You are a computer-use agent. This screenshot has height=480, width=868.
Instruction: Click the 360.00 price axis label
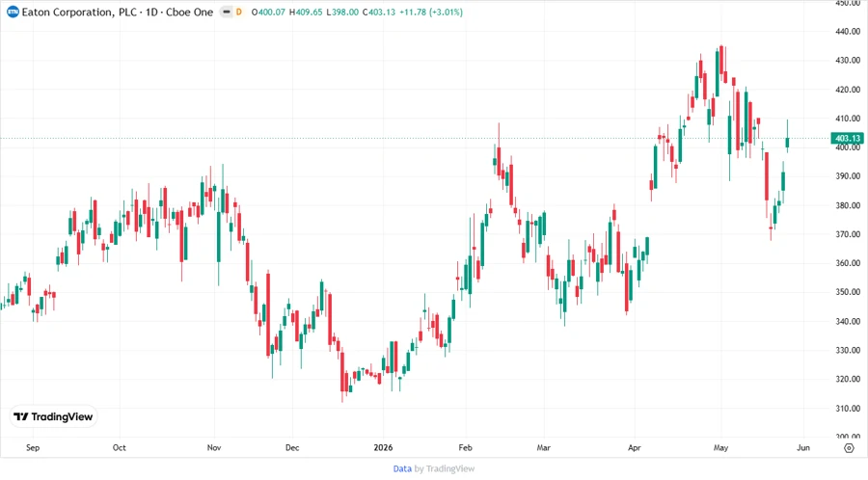pyautogui.click(x=848, y=263)
